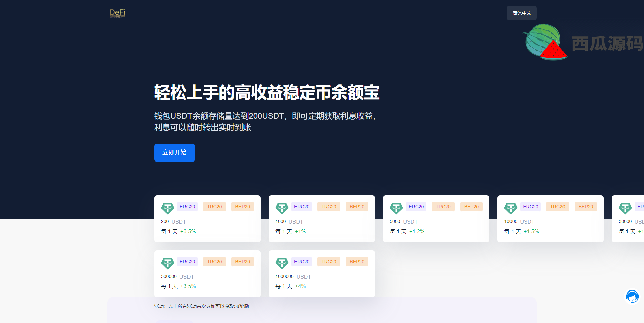Select ERC20 tag on the 200 USDT card
This screenshot has height=323, width=644.
[x=187, y=207]
